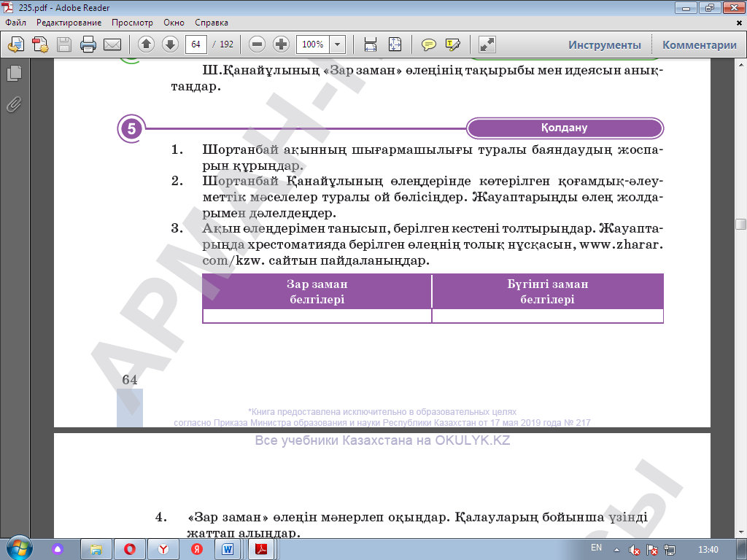Print the document with printer icon
Viewport: 747px width, 560px height.
click(x=88, y=44)
